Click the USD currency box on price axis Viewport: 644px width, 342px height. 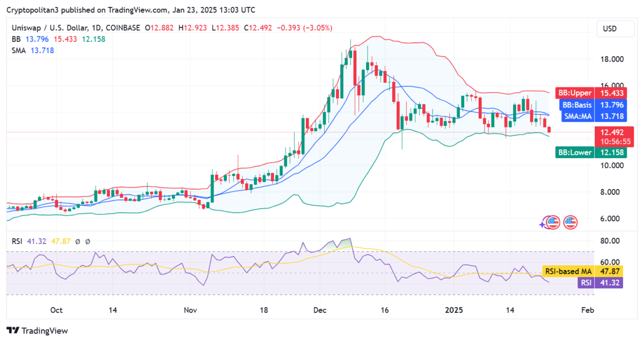pyautogui.click(x=610, y=28)
